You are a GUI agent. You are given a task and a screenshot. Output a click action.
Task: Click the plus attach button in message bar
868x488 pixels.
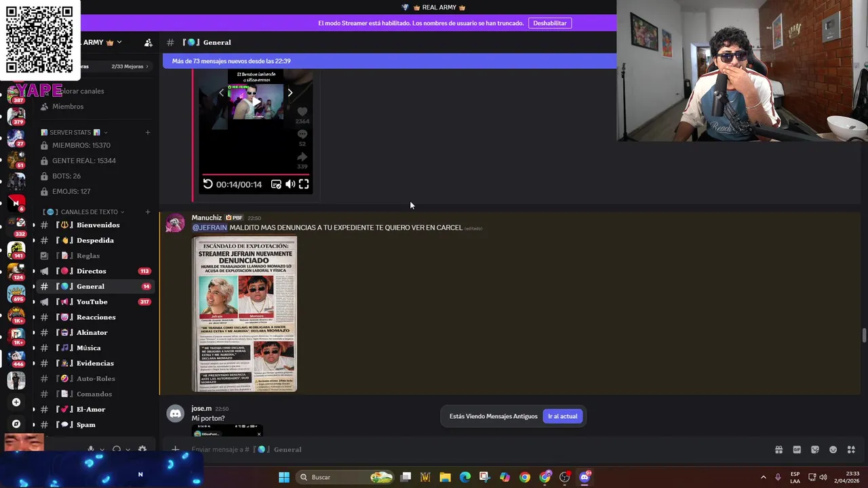pos(175,449)
